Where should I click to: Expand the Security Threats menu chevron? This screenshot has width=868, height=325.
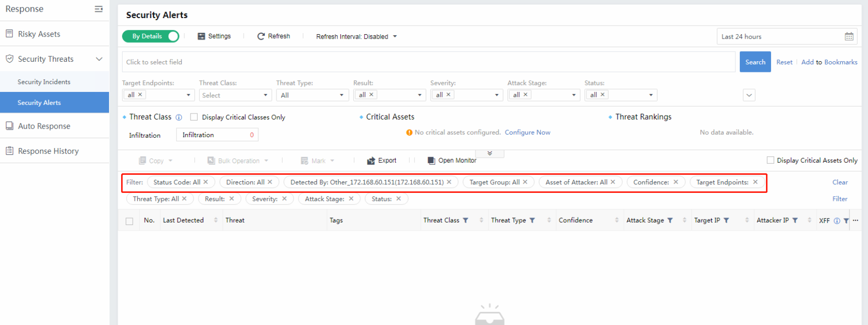pyautogui.click(x=99, y=59)
